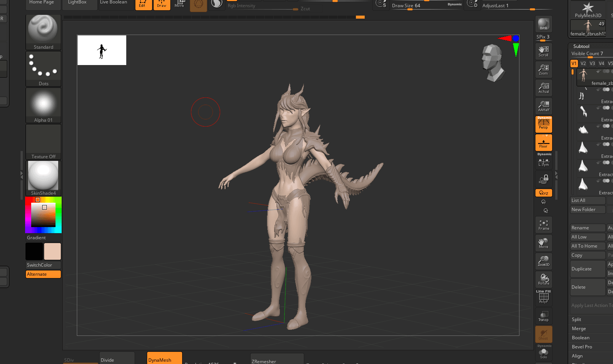Click the AAHalf view icon
The width and height of the screenshot is (613, 364).
click(543, 106)
